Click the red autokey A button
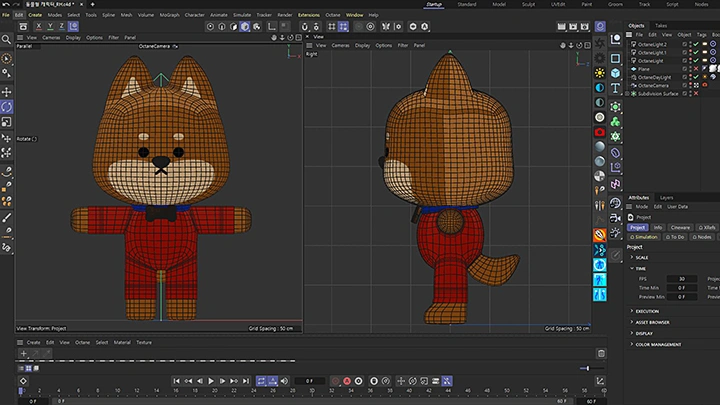 347,381
